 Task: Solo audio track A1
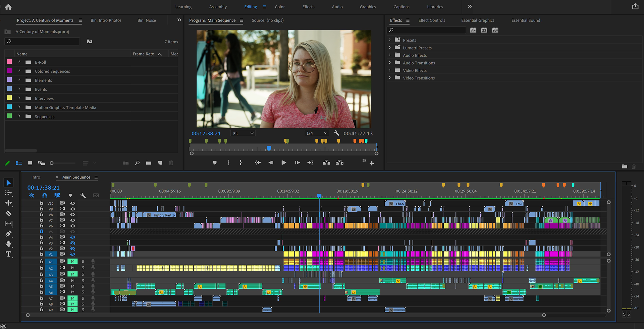pos(83,262)
